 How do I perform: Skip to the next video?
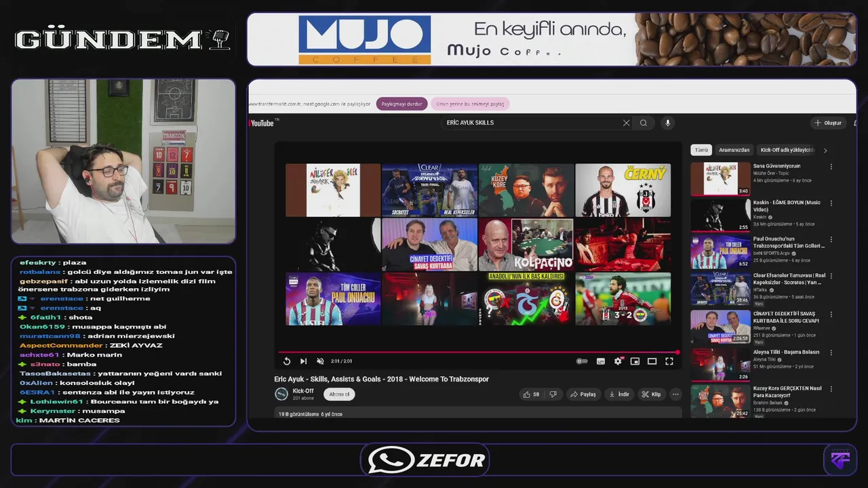303,361
